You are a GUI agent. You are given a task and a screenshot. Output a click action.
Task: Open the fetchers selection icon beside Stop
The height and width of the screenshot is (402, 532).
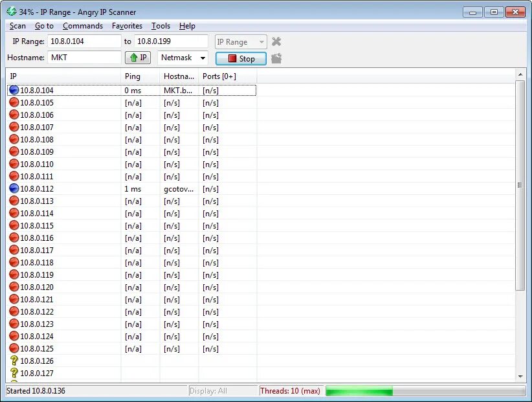(276, 58)
